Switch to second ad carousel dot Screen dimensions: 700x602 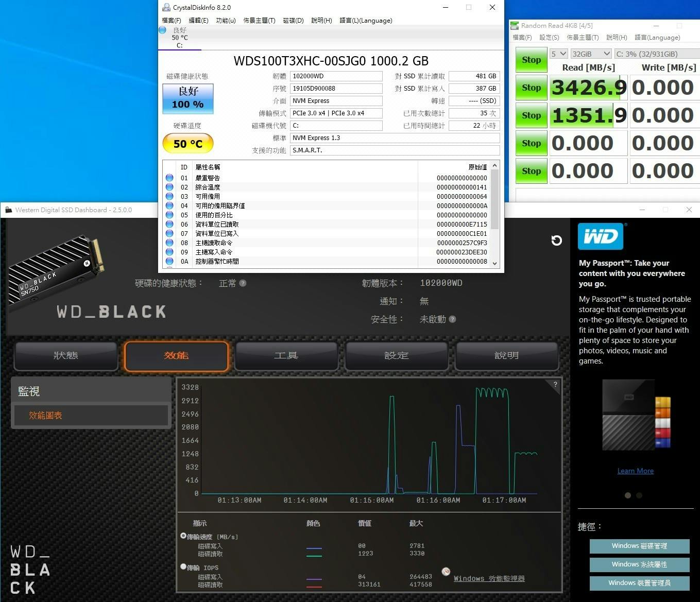pyautogui.click(x=639, y=495)
